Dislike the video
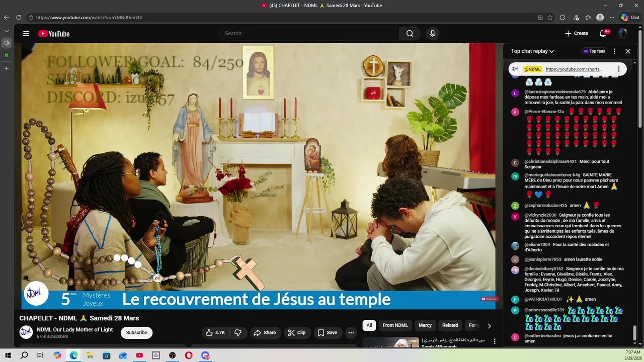Image resolution: width=644 pixels, height=362 pixels. (x=238, y=333)
